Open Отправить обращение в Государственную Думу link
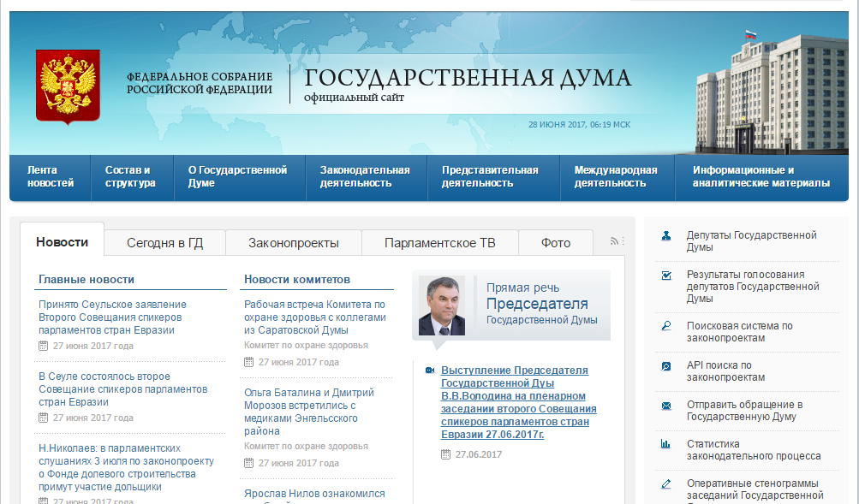 coord(745,411)
